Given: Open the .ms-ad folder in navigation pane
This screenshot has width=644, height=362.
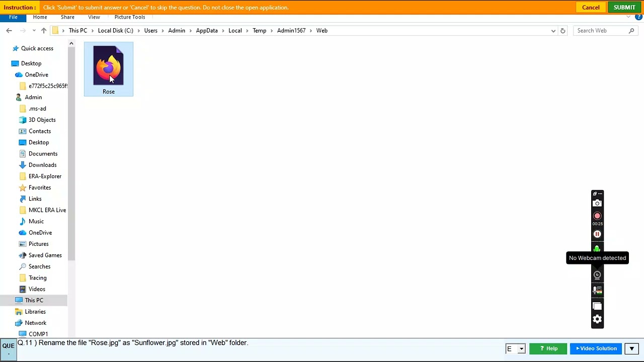Looking at the screenshot, I should point(37,109).
